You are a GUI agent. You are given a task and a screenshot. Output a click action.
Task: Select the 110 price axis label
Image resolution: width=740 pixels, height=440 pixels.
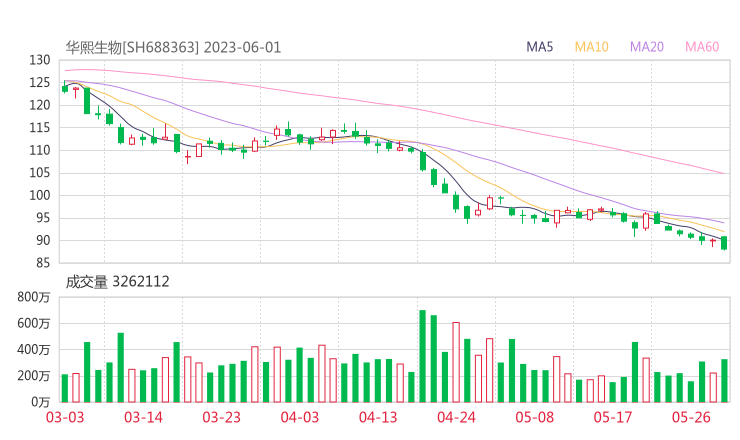tap(40, 151)
